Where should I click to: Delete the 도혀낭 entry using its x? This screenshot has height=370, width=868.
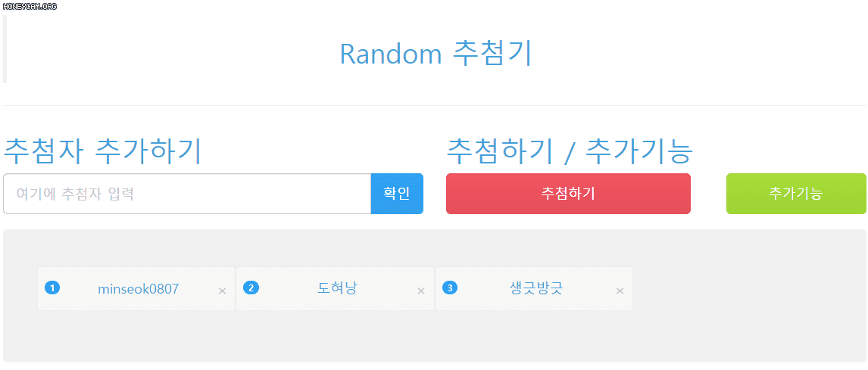420,291
